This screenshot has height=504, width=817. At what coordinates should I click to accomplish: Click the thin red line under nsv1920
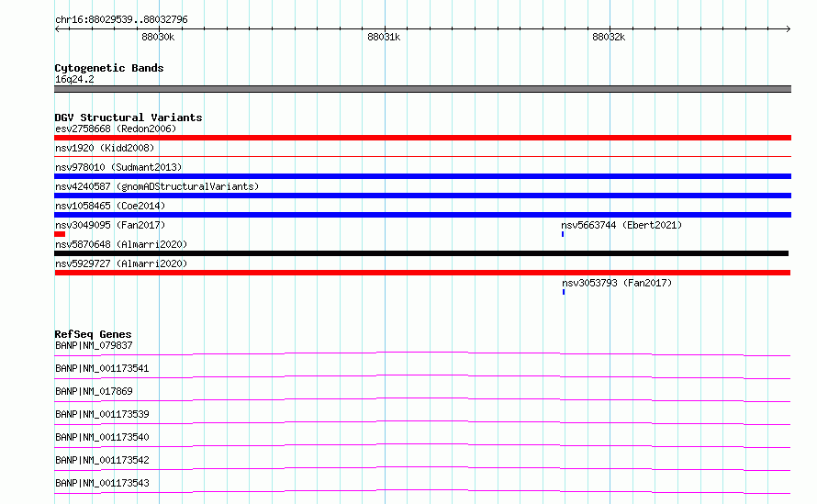pos(422,156)
